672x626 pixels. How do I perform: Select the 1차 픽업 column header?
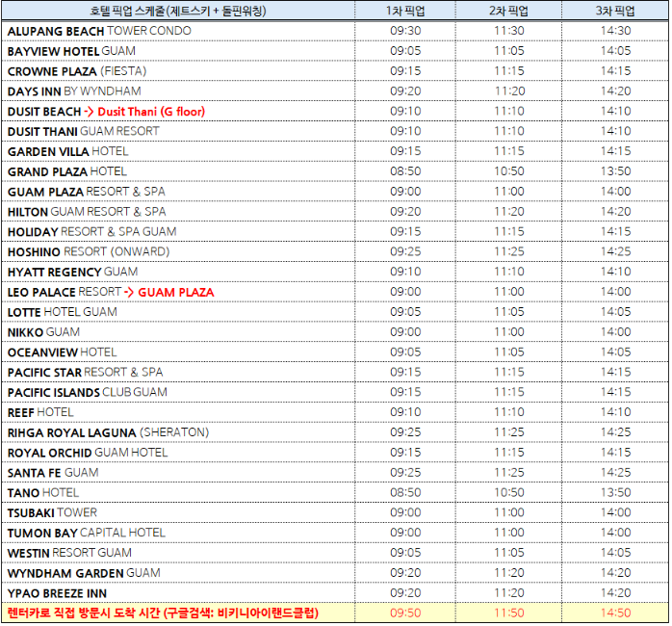coord(405,11)
